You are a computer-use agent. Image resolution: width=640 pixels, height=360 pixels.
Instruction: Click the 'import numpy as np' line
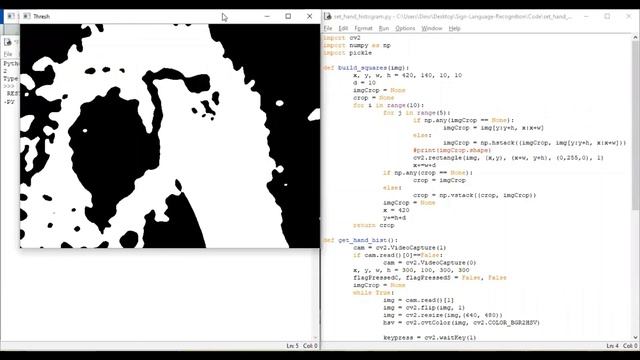pyautogui.click(x=357, y=45)
